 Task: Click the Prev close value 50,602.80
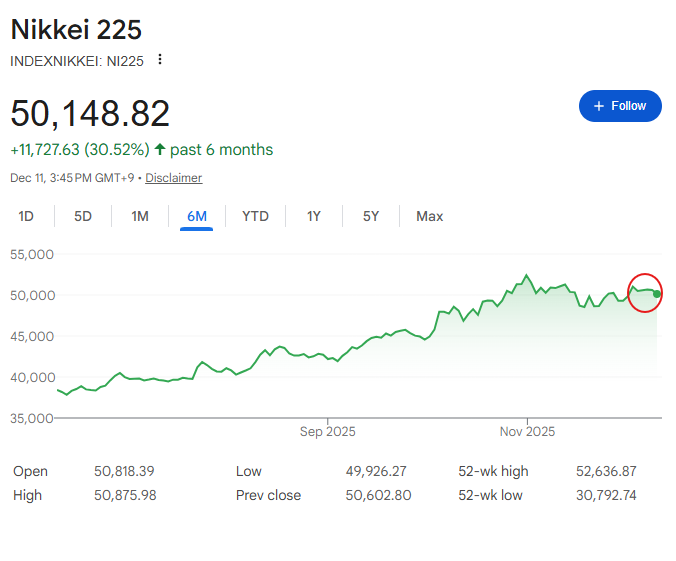tap(378, 495)
